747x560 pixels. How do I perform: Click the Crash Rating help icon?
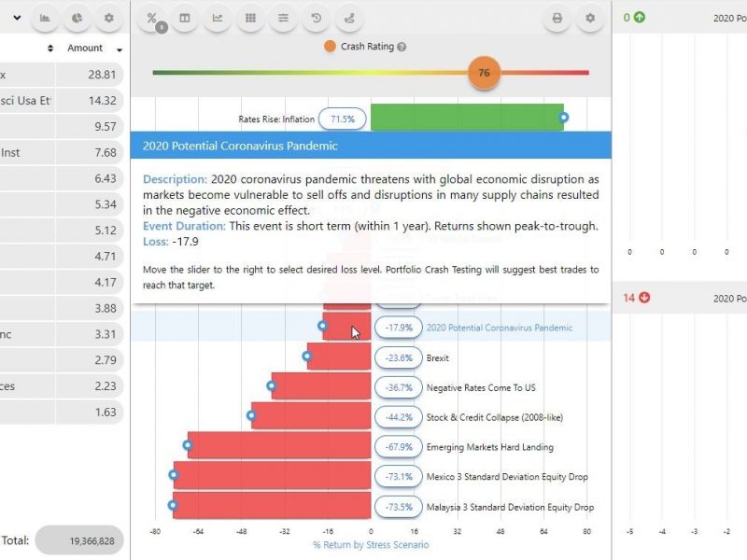coord(402,47)
